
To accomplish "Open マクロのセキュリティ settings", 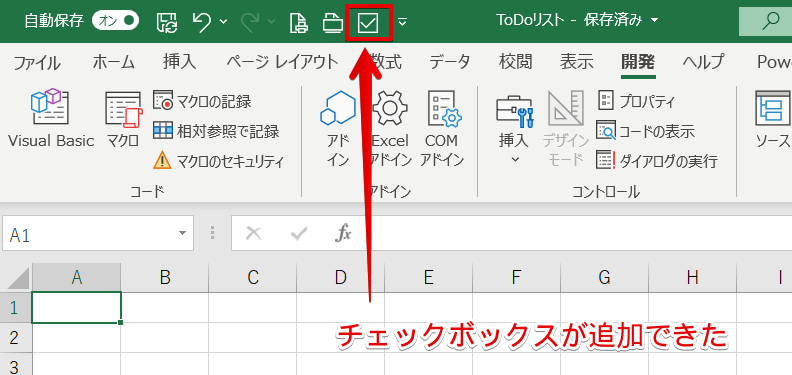I will [219, 162].
